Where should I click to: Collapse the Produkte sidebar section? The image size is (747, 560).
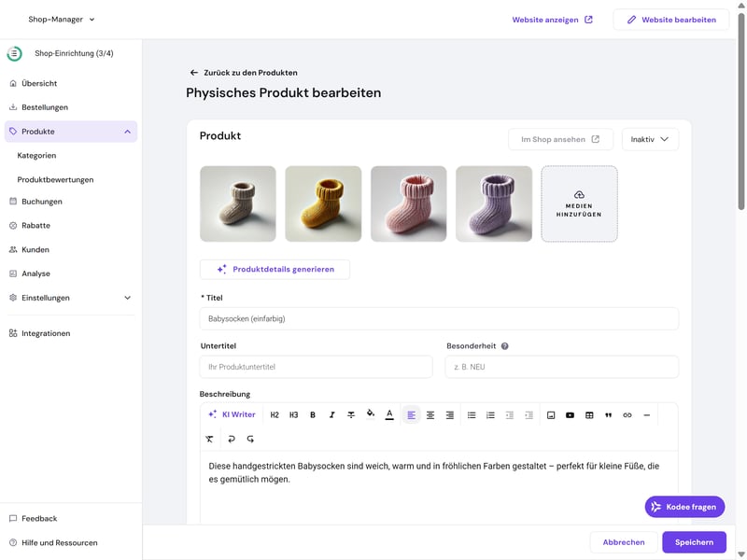[127, 132]
